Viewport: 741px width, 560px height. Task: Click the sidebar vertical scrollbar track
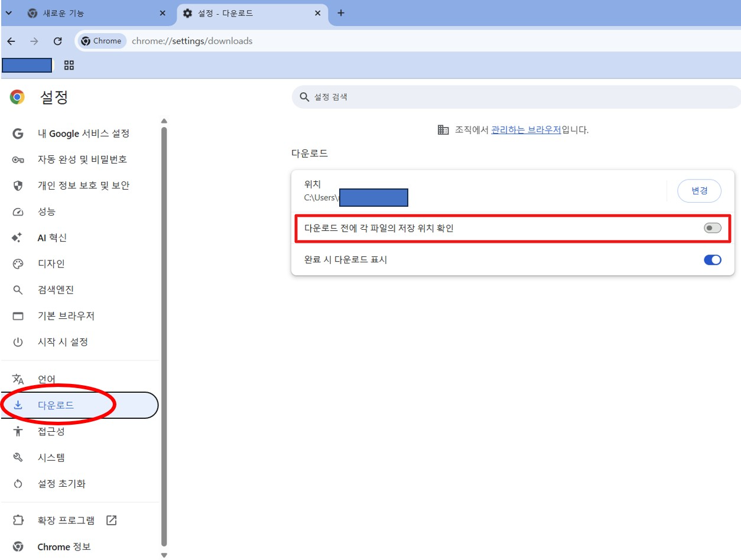(x=164, y=338)
